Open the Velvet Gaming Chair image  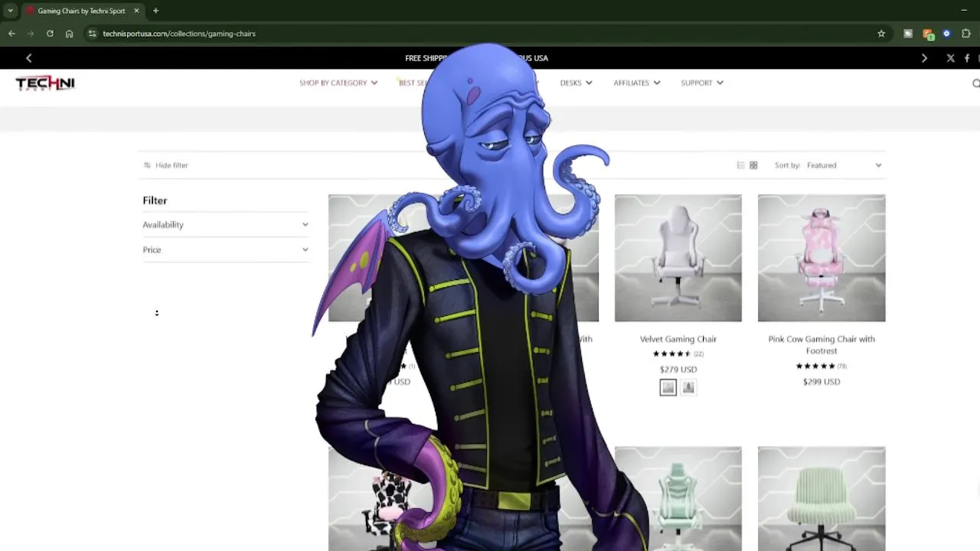click(678, 258)
